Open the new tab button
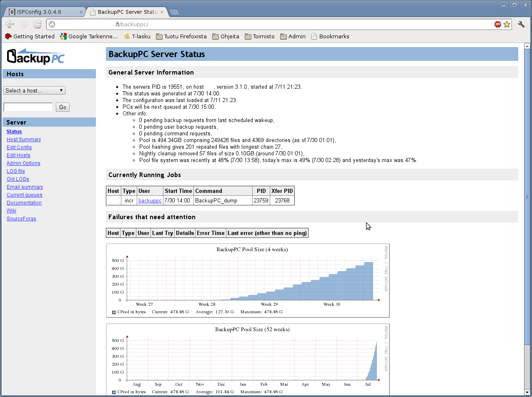The height and width of the screenshot is (397, 532). pyautogui.click(x=174, y=12)
